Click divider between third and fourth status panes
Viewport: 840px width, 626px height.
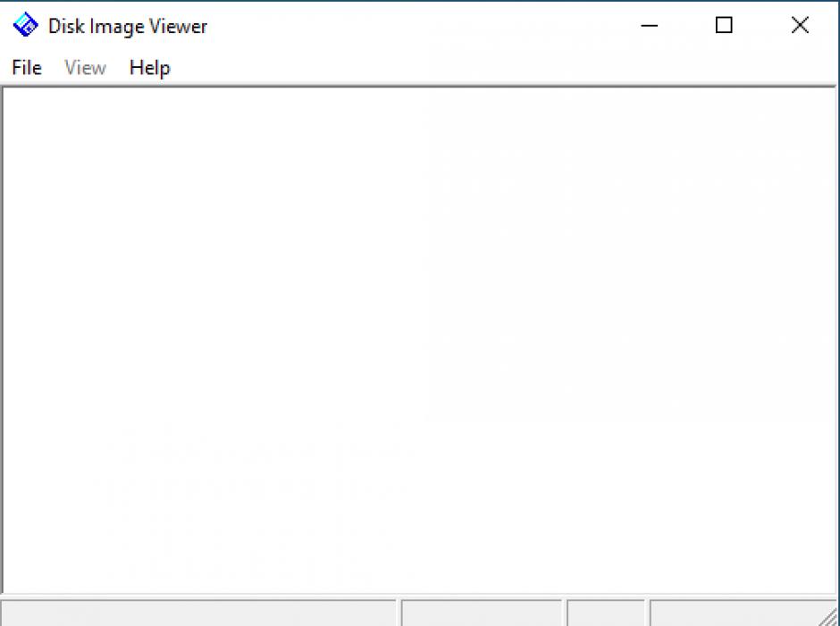point(647,613)
